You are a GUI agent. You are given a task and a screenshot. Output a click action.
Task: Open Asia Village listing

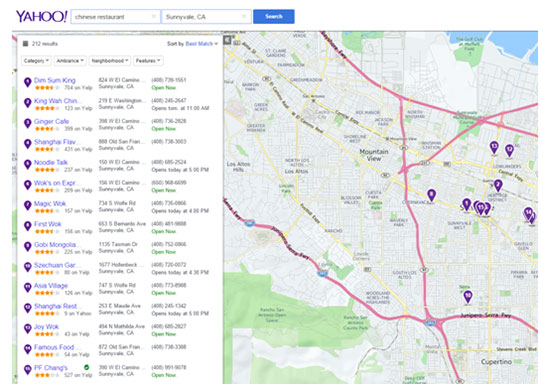pos(51,286)
